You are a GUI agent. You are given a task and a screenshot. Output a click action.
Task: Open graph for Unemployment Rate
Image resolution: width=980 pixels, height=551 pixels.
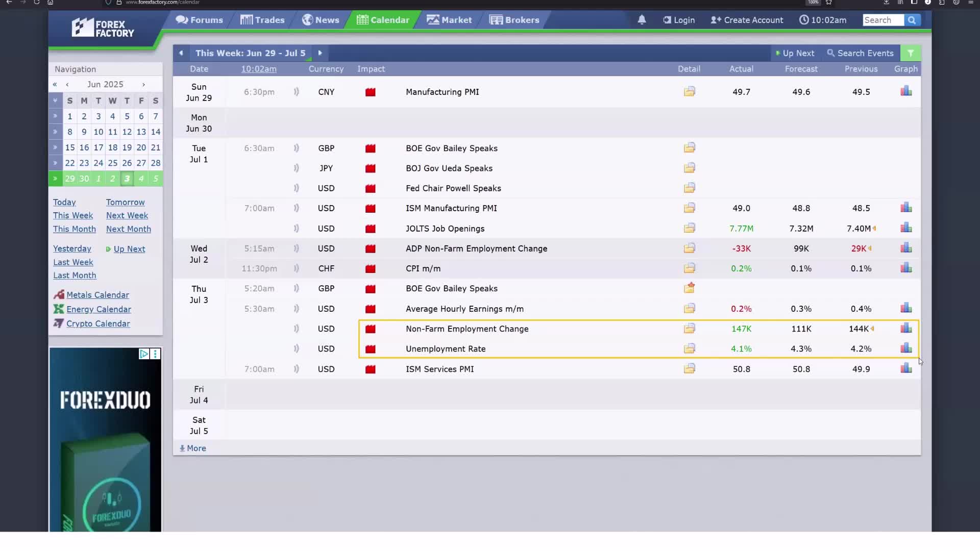tap(906, 348)
